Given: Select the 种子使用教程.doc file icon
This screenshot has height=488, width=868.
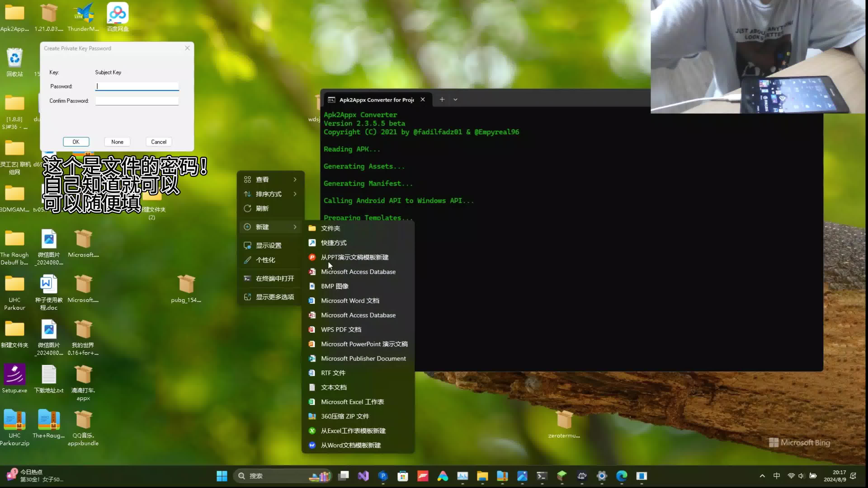Looking at the screenshot, I should click(49, 292).
